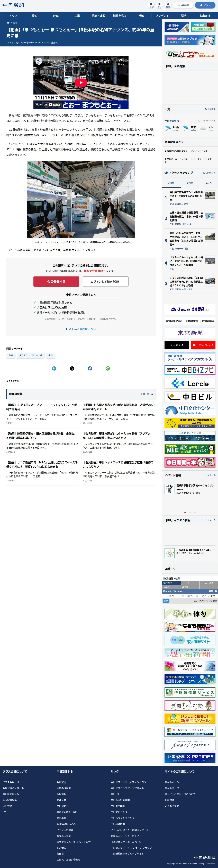Image resolution: width=218 pixels, height=868 pixels.
Task: Select first event carousel dot
Action: (x=185, y=512)
